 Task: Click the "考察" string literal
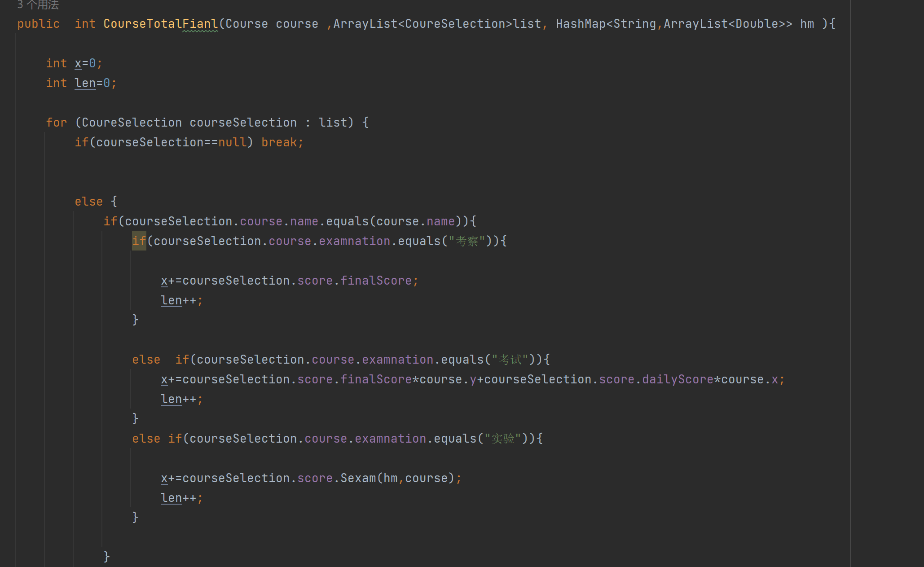click(467, 241)
